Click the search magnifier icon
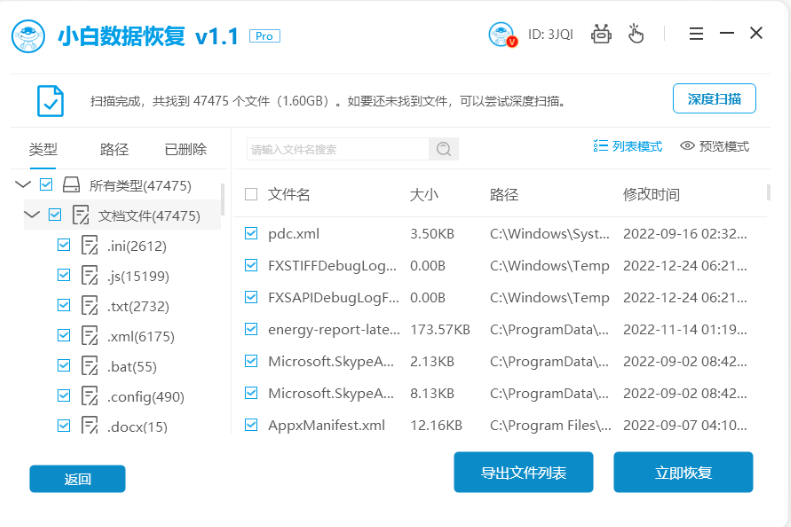Screen dimensions: 791x527 [443, 149]
